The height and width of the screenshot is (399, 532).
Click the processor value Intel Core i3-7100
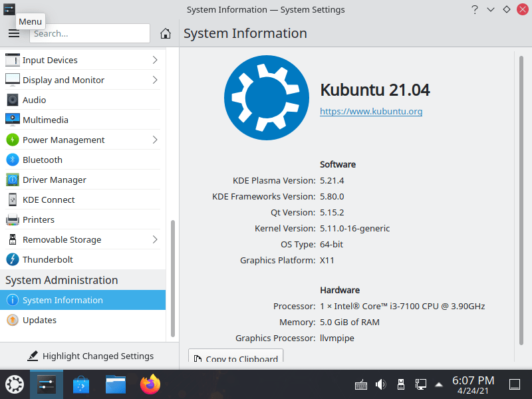402,306
